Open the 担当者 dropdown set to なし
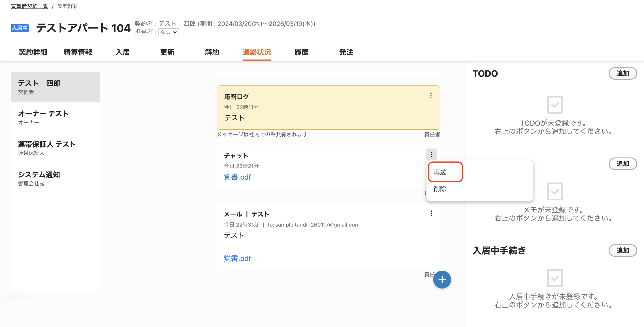The height and width of the screenshot is (327, 644). 169,32
